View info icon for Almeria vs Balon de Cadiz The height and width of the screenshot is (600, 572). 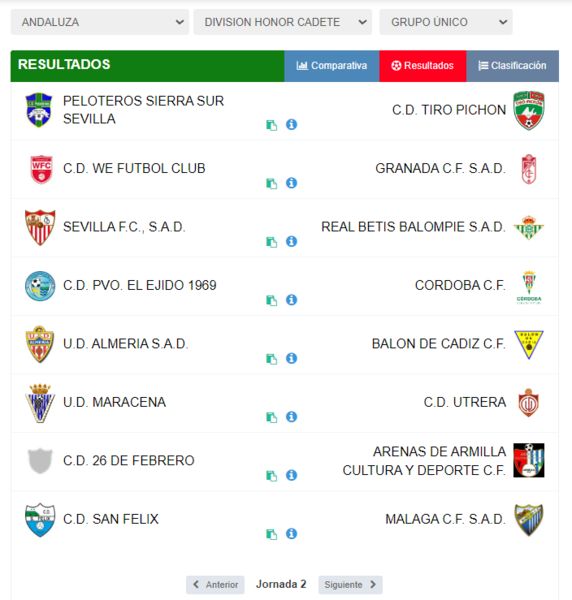coord(292,358)
